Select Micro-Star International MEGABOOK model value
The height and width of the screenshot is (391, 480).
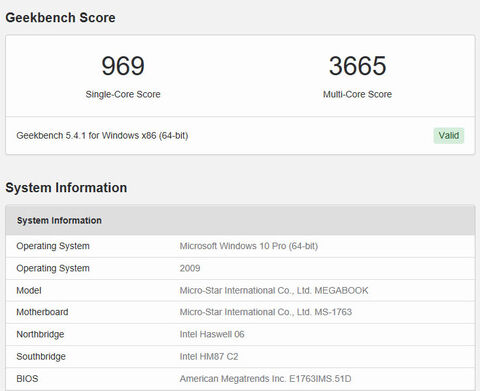click(274, 290)
